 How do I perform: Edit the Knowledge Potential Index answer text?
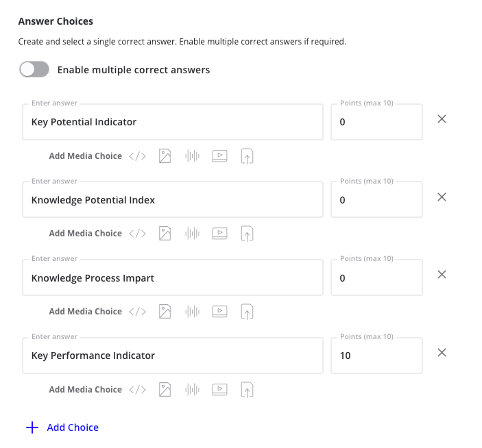pyautogui.click(x=172, y=200)
